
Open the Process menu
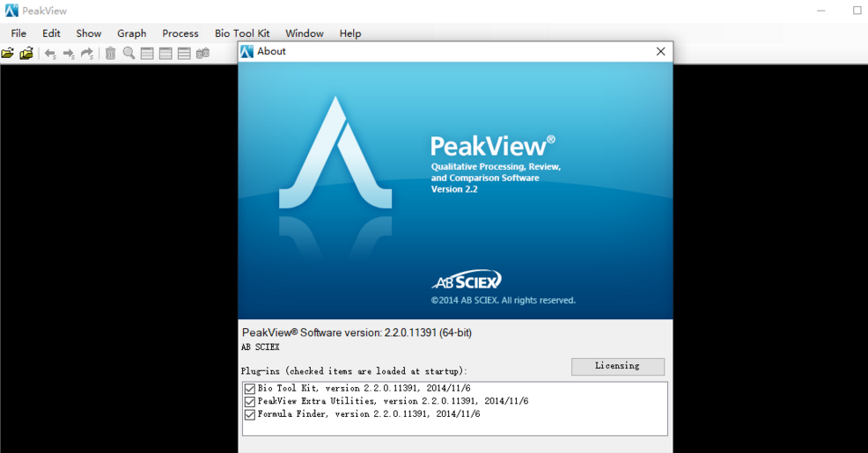(180, 33)
